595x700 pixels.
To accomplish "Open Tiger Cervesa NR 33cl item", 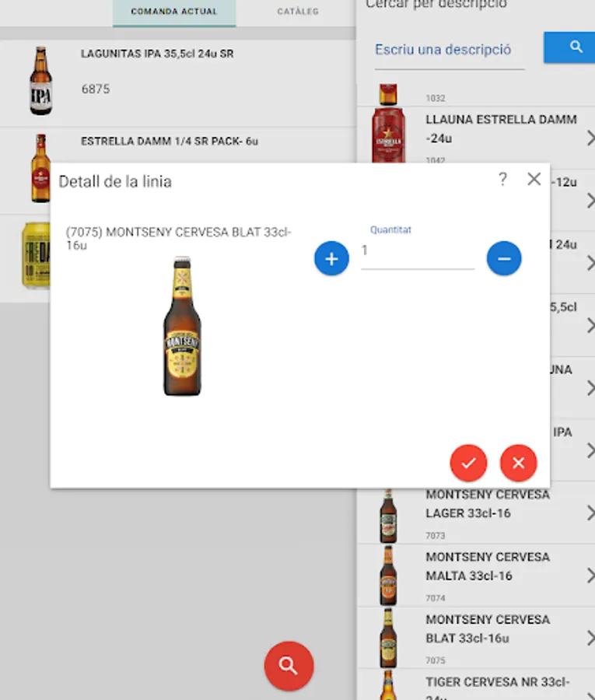I will [x=476, y=684].
